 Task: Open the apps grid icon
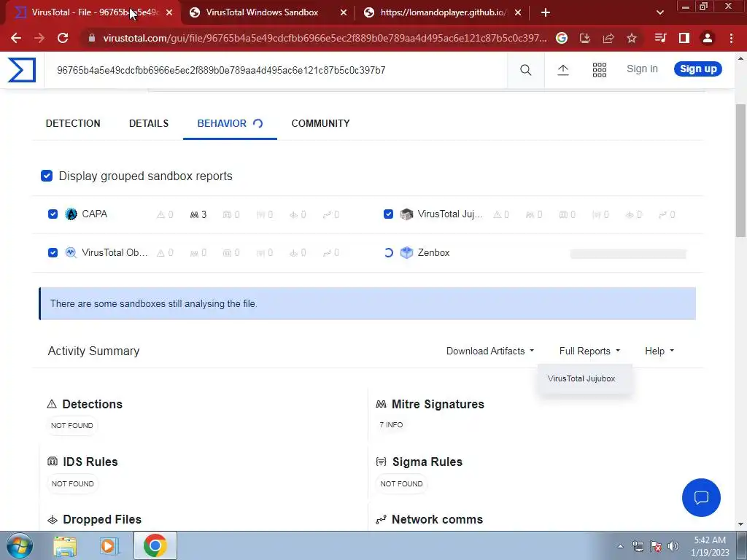[600, 70]
